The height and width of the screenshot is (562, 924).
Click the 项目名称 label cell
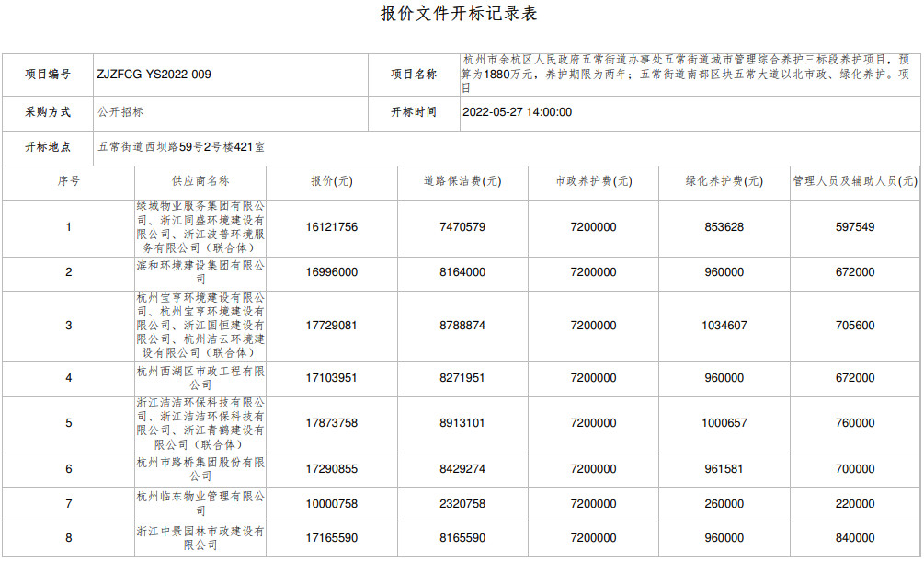pyautogui.click(x=413, y=75)
